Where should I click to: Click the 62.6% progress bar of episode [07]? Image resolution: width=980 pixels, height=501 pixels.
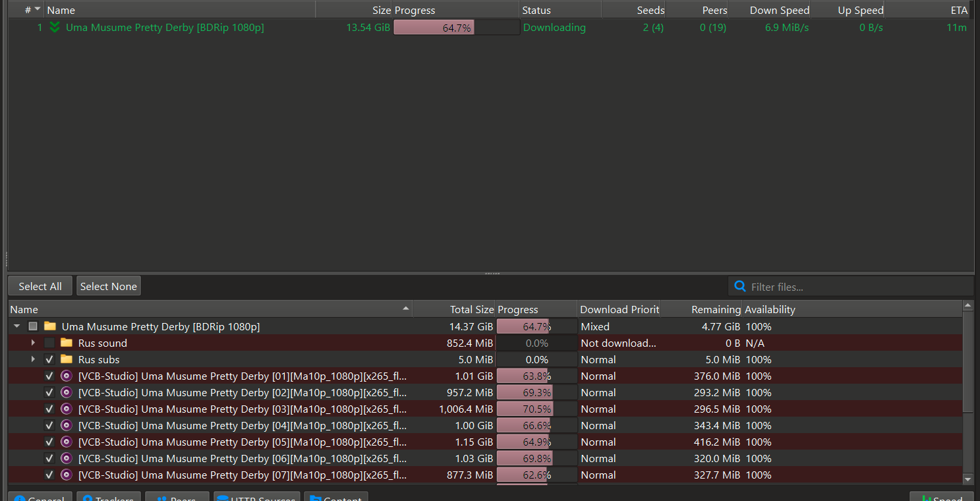coord(536,475)
